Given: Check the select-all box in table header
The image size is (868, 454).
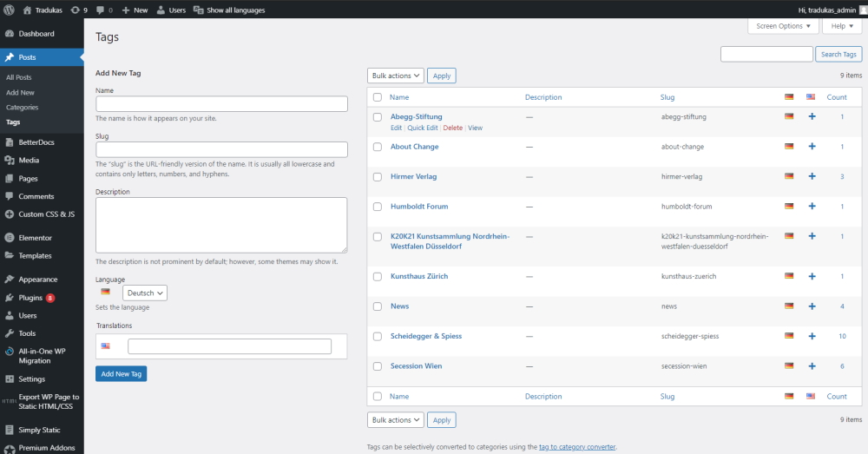Looking at the screenshot, I should click(378, 97).
